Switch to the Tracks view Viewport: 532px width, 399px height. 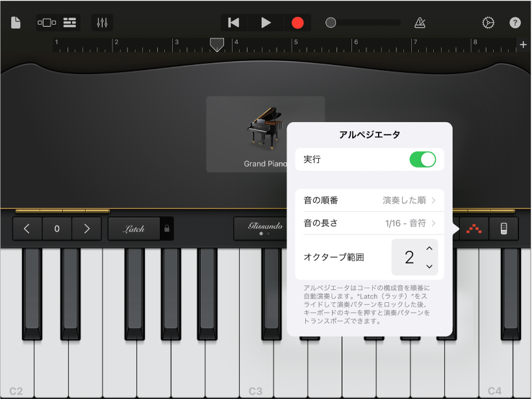tap(70, 22)
